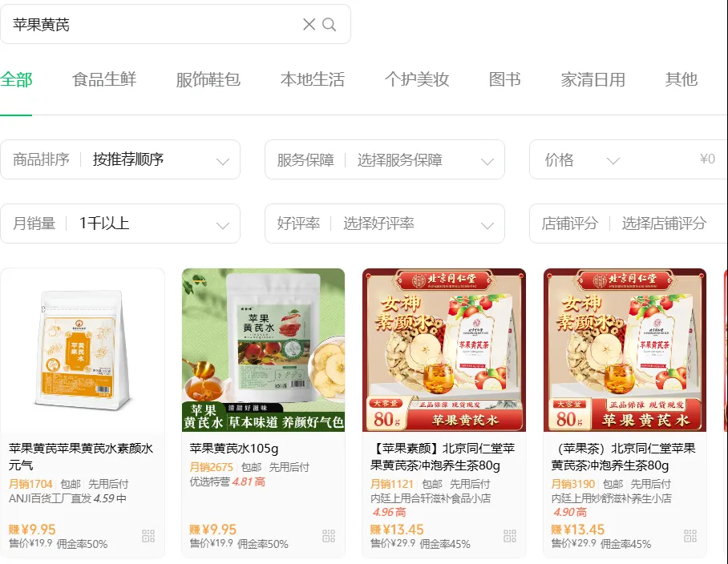Click the 苹果黄芪 search input field
The width and height of the screenshot is (728, 564).
pos(153,24)
